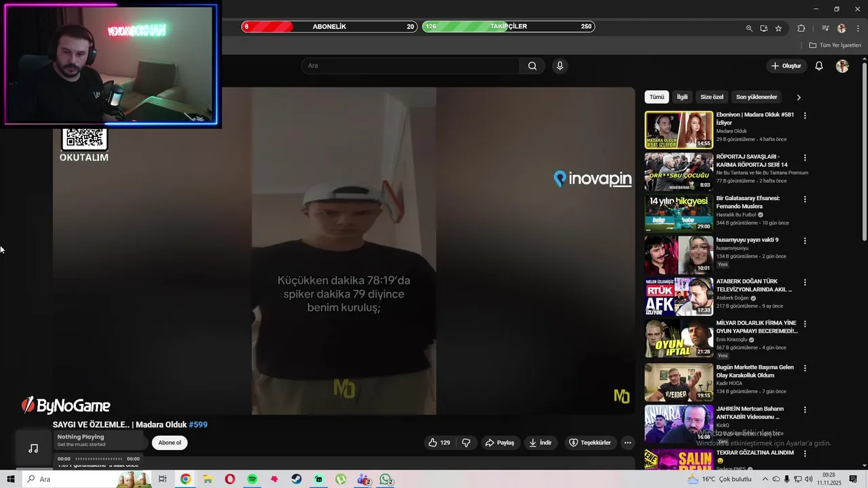This screenshot has height=488, width=868.
Task: Open Spotify from the taskbar
Action: [252, 479]
